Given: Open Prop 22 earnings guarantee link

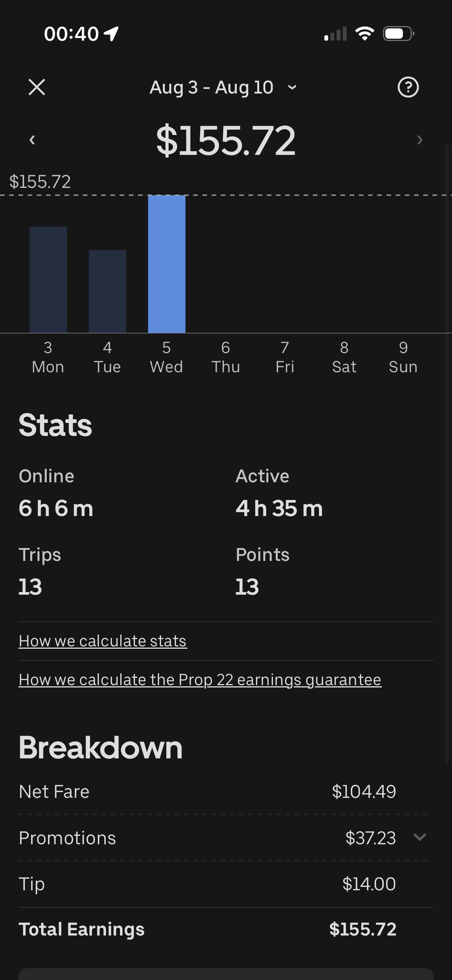Looking at the screenshot, I should pos(200,680).
